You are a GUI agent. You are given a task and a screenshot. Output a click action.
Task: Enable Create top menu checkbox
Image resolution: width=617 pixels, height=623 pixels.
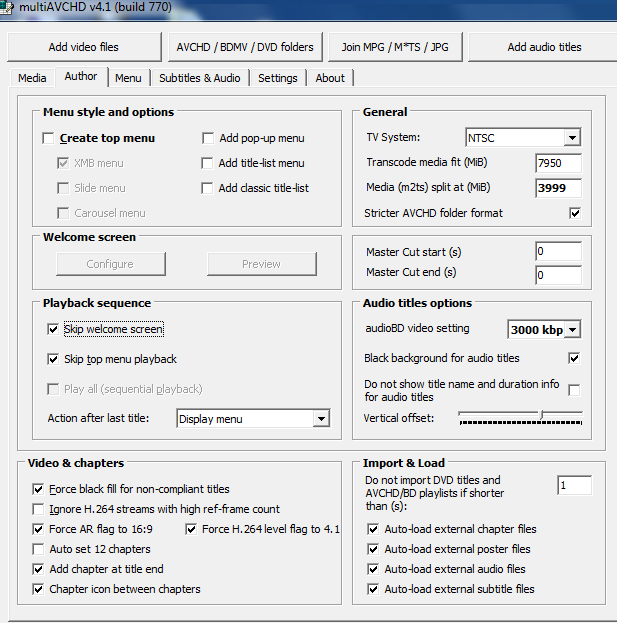pyautogui.click(x=48, y=138)
